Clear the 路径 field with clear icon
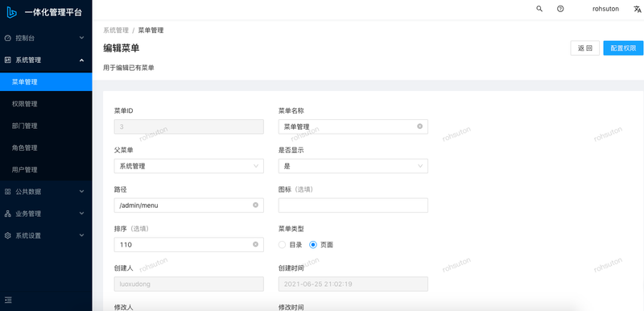The height and width of the screenshot is (311, 644). (255, 205)
